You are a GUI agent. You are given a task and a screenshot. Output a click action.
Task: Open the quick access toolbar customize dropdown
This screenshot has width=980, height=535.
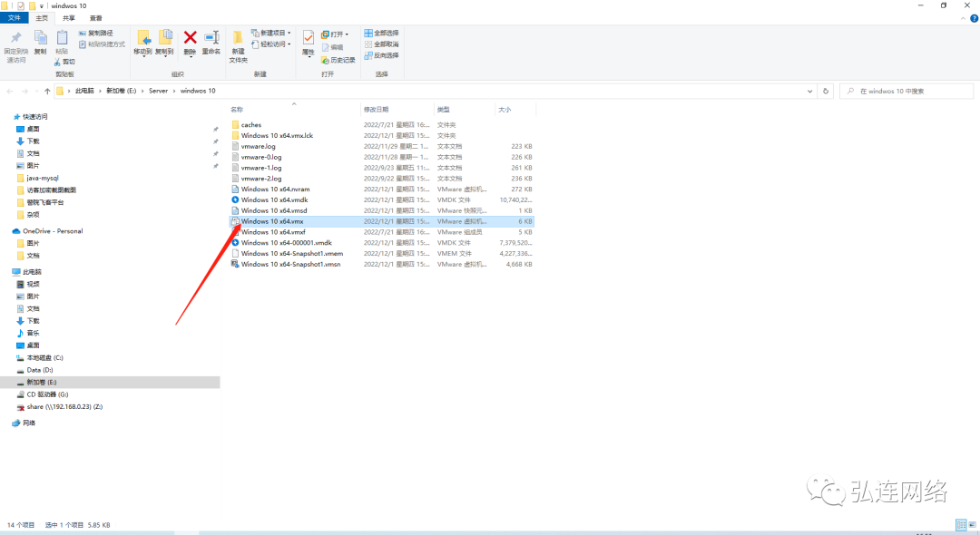coord(42,5)
